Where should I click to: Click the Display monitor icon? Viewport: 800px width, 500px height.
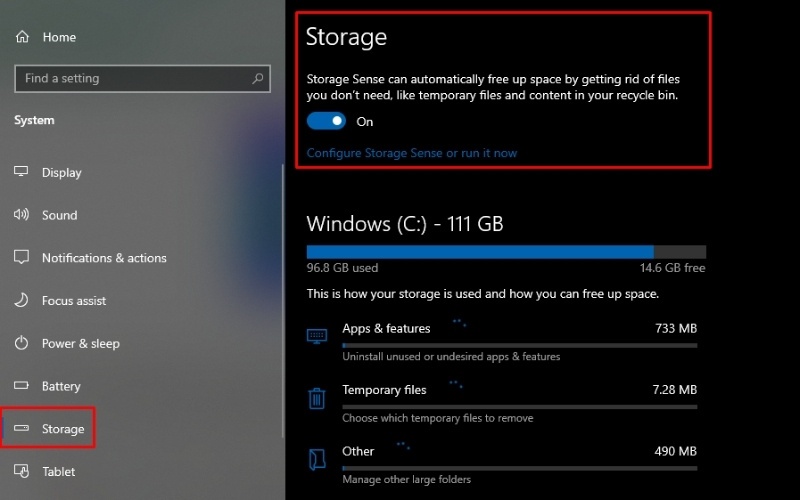pyautogui.click(x=22, y=172)
